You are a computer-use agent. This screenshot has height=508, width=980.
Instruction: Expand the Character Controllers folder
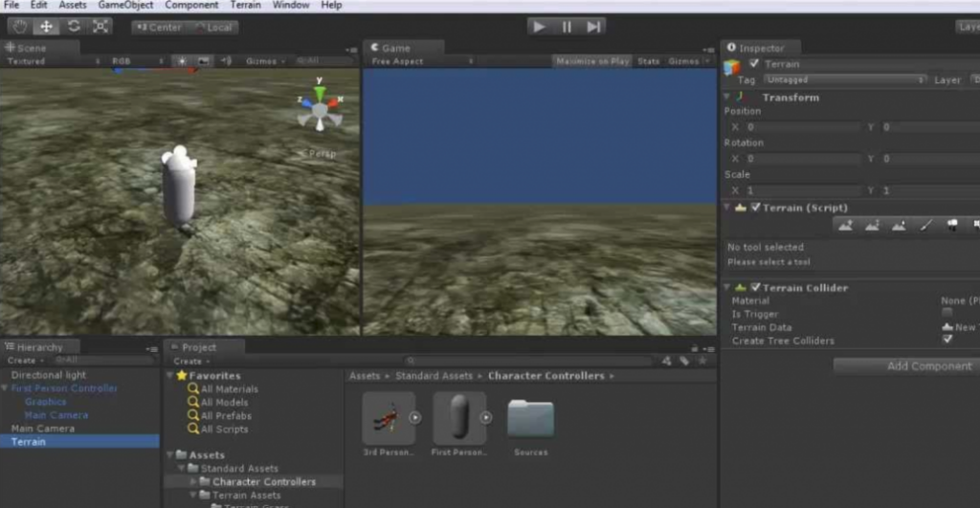pos(193,482)
